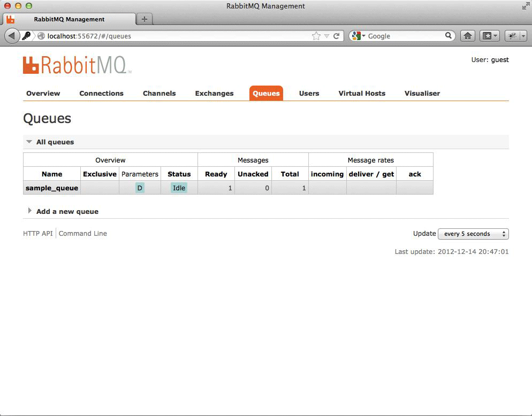Click the Message rates group header
The height and width of the screenshot is (416, 532).
coord(370,160)
